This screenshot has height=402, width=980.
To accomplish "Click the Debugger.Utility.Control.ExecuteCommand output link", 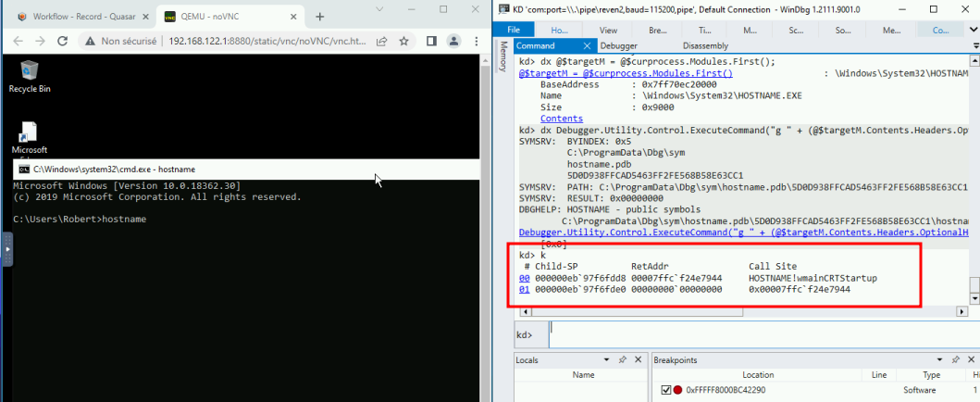I will coord(744,232).
